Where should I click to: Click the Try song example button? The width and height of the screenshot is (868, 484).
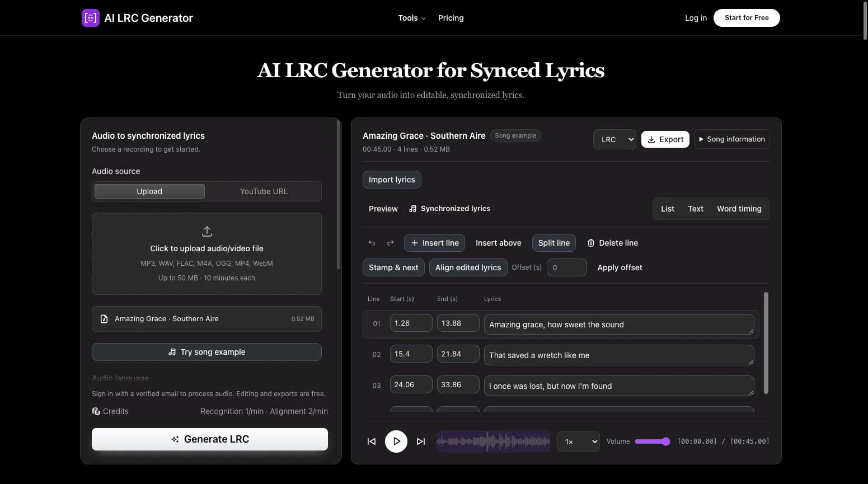tap(207, 352)
